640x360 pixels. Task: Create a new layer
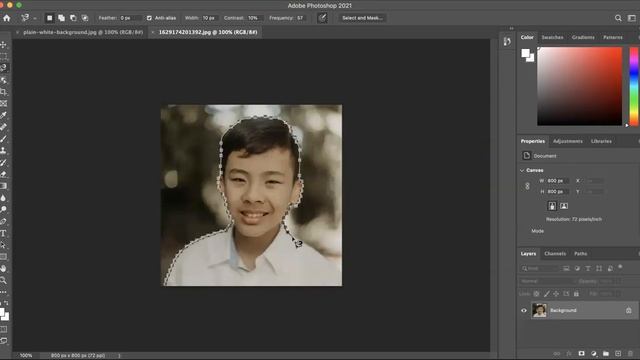[618, 353]
